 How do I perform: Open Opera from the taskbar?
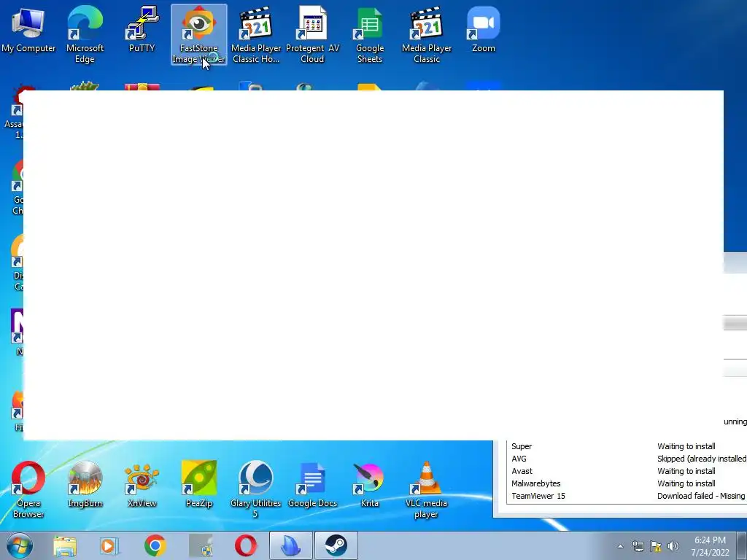(x=246, y=545)
